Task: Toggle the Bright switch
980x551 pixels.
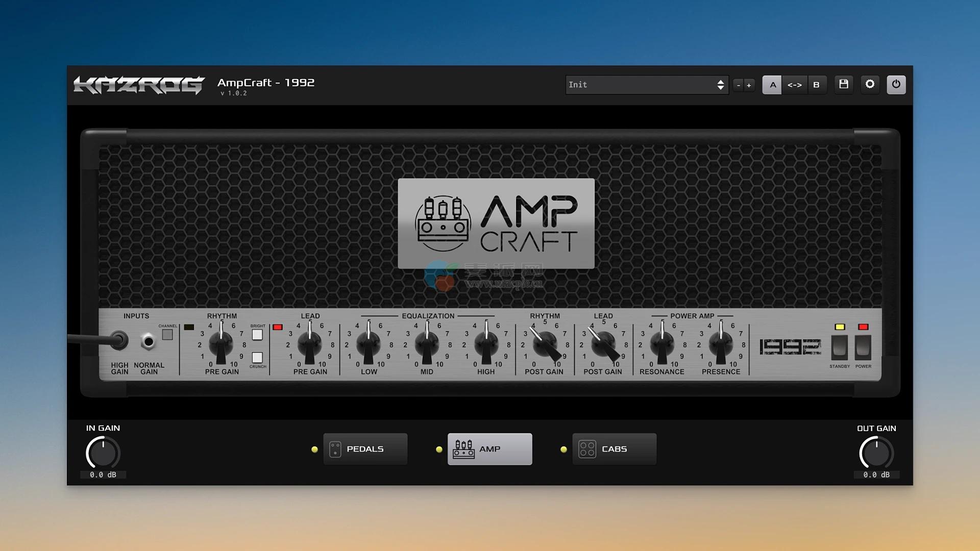Action: click(x=257, y=335)
